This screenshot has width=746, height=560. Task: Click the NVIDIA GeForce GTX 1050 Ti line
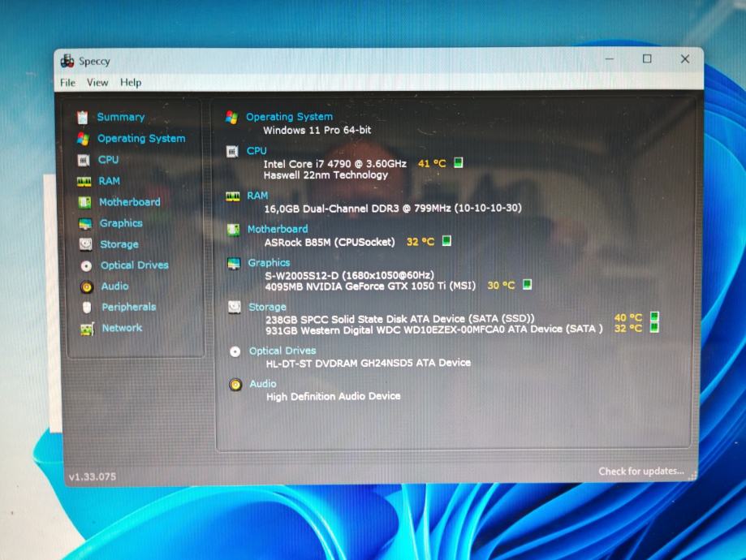pyautogui.click(x=371, y=286)
